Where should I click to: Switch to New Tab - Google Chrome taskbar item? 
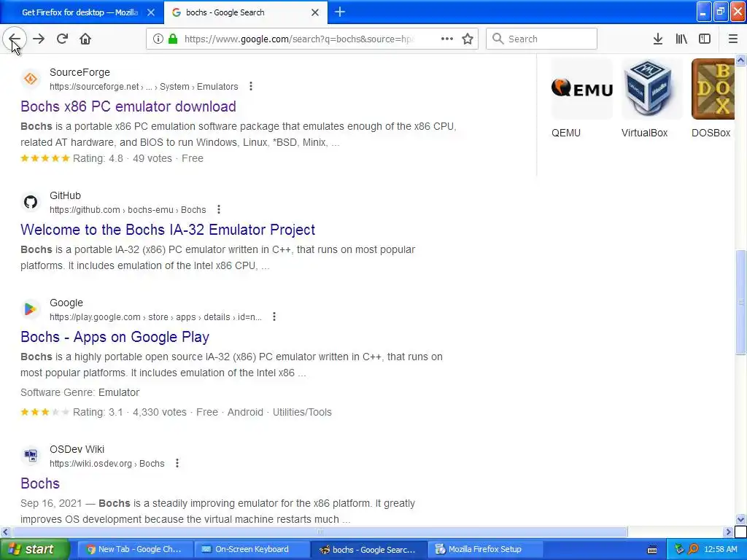pos(135,550)
